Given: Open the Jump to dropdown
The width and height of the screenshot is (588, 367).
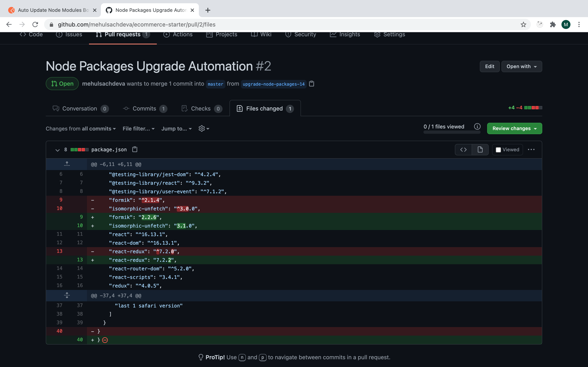Looking at the screenshot, I should [x=176, y=129].
